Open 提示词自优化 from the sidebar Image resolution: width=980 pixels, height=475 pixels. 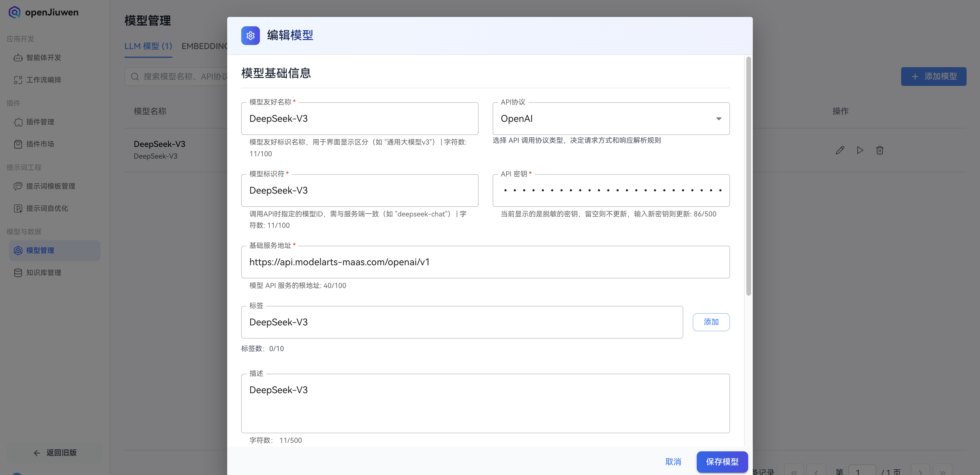point(46,208)
